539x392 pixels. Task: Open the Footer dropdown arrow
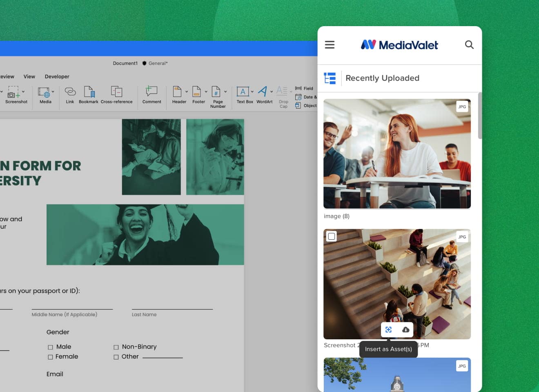206,91
